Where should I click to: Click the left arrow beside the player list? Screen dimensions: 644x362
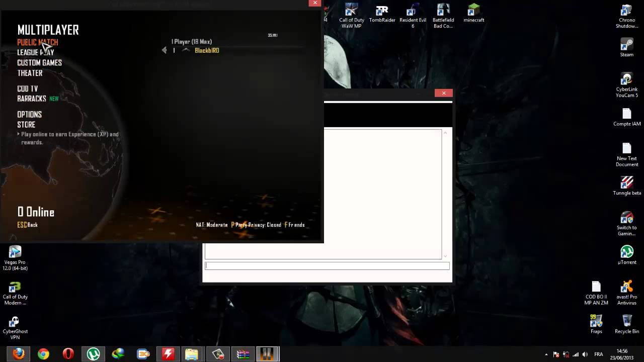point(164,50)
